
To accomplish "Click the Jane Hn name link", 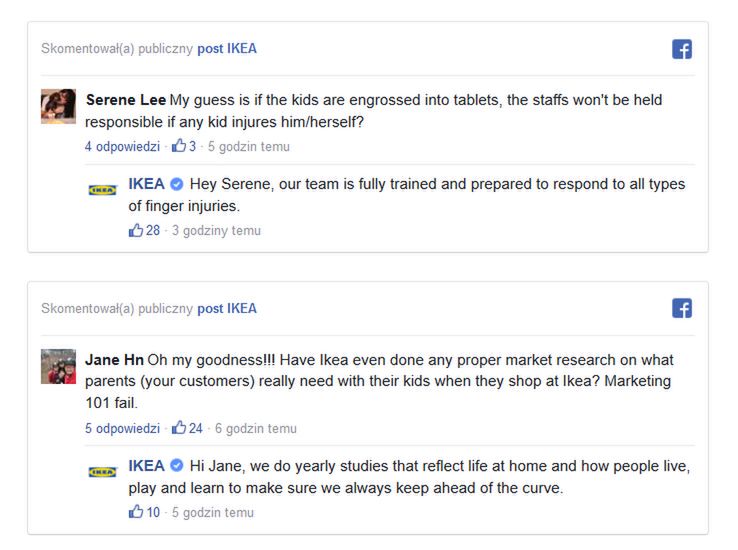I will (x=113, y=360).
